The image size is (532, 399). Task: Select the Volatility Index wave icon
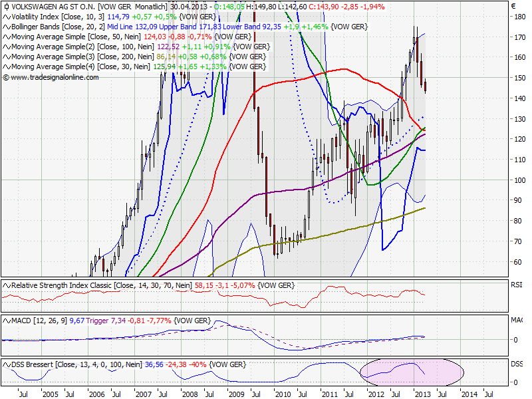pos(7,17)
